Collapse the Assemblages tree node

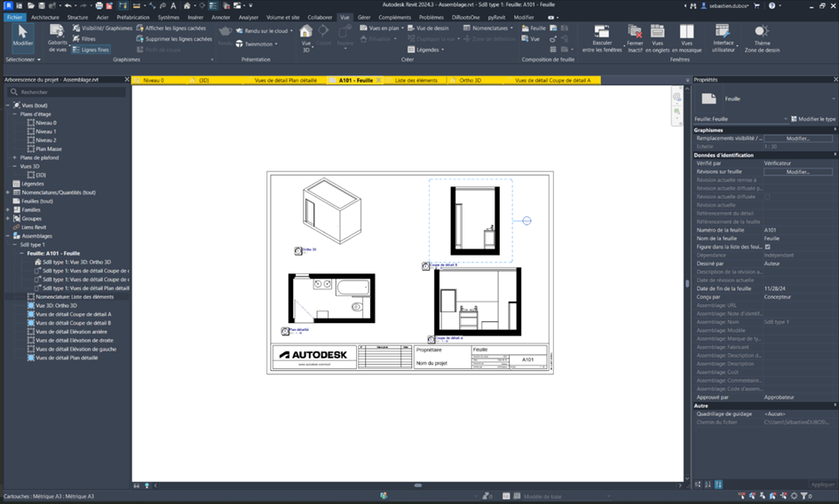point(8,236)
